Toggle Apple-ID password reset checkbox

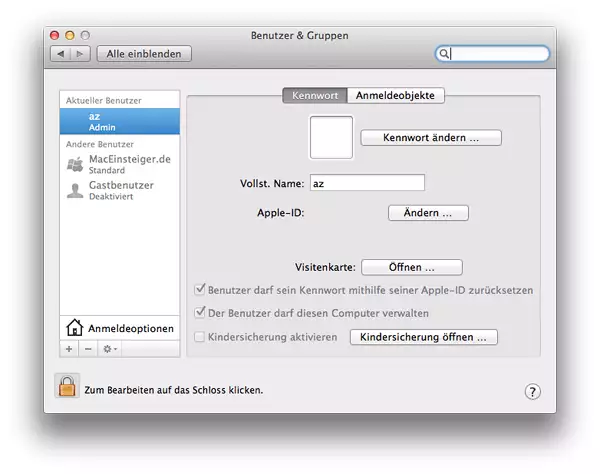coord(200,290)
